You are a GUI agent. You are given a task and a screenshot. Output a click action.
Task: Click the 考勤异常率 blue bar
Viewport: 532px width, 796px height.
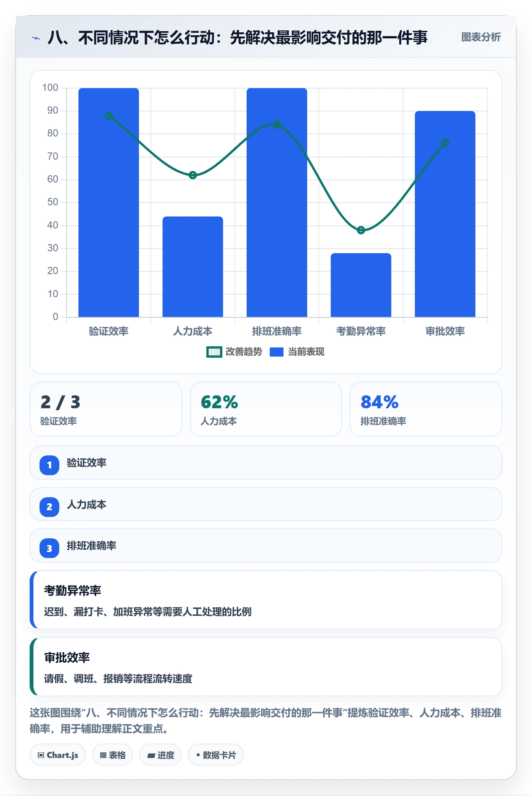(361, 285)
